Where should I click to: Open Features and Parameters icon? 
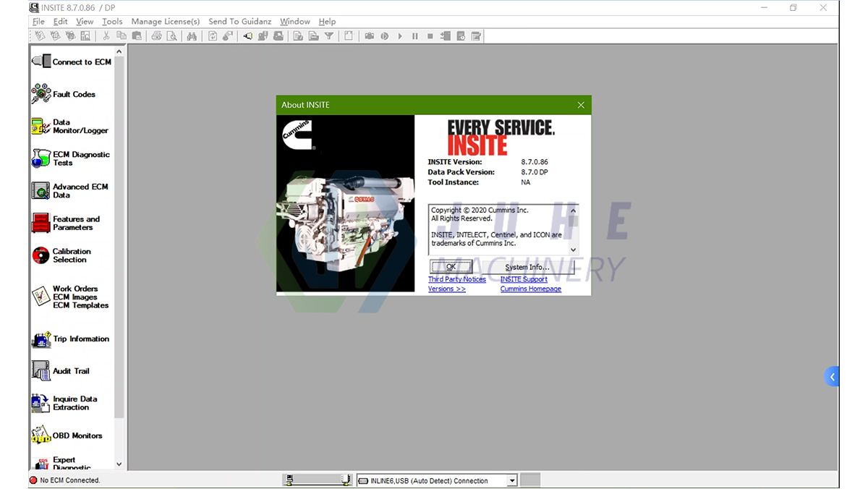coord(41,223)
